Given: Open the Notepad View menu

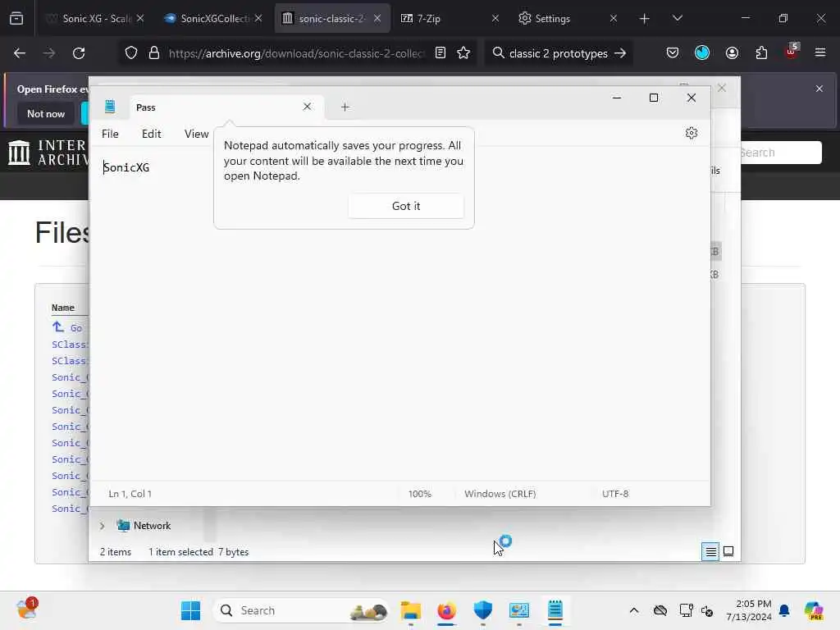Looking at the screenshot, I should 196,134.
